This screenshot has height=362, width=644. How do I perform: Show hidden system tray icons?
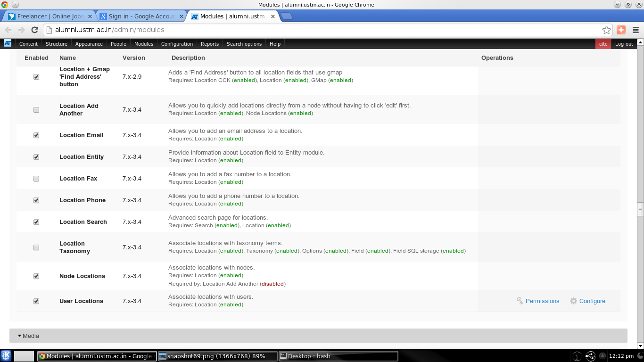tap(603, 356)
